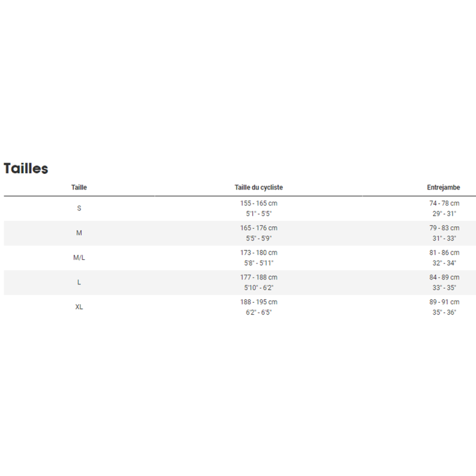476x476 pixels.
Task: Select the M size row label
Action: click(x=79, y=233)
